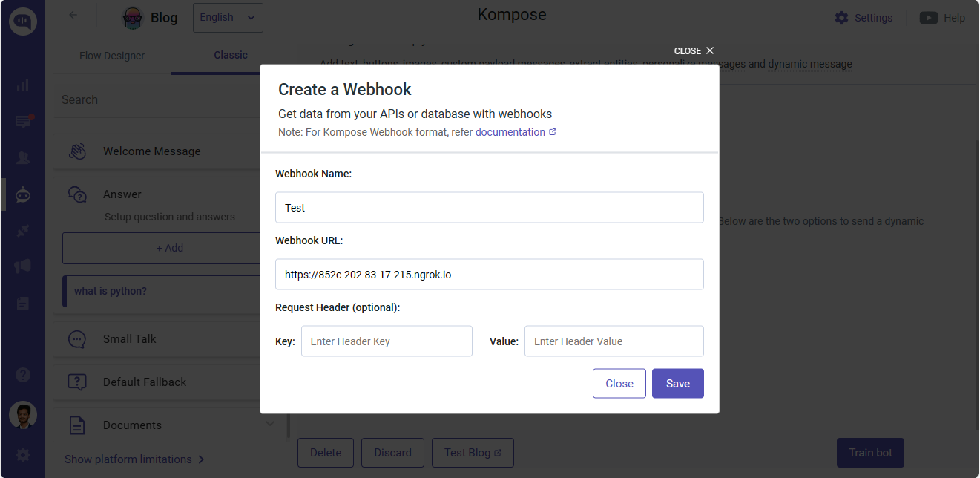The width and height of the screenshot is (980, 478).
Task: Expand the Documents section chevron
Action: (x=269, y=424)
